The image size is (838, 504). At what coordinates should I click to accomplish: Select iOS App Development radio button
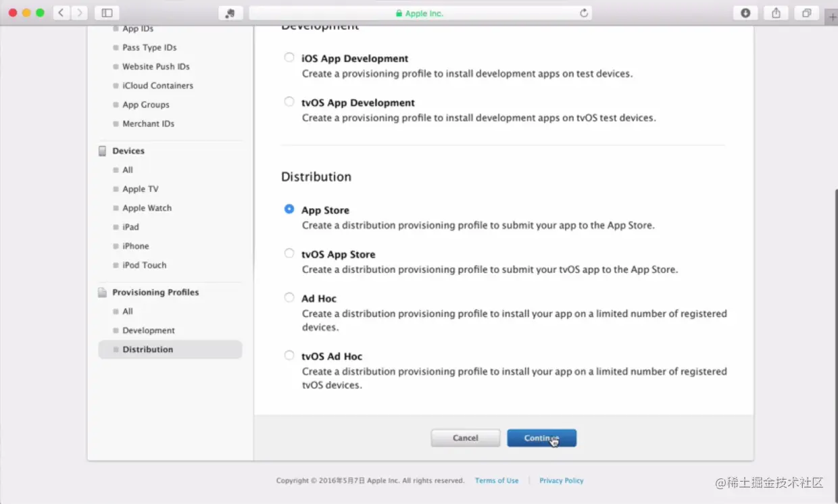point(289,57)
